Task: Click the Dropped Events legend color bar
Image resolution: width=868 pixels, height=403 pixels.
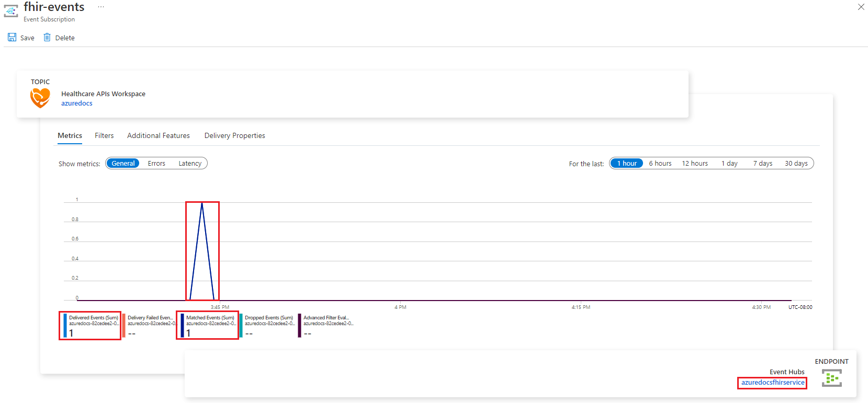Action: 241,326
